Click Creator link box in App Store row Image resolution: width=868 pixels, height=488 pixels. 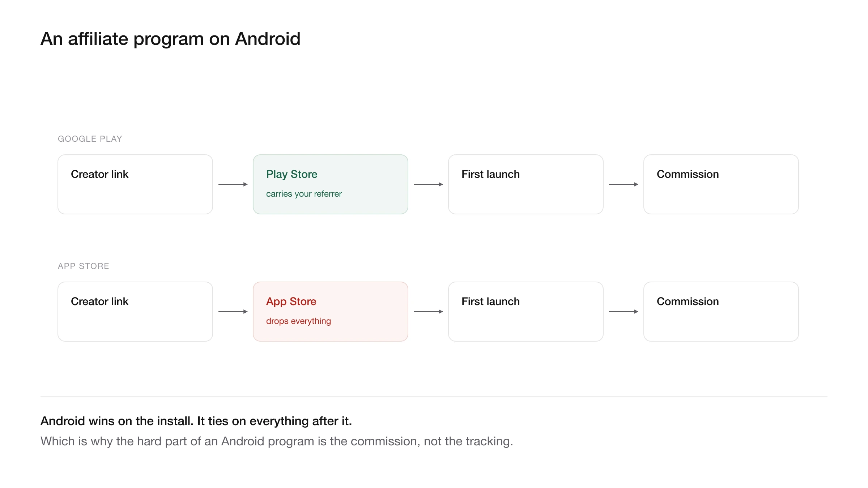click(135, 312)
